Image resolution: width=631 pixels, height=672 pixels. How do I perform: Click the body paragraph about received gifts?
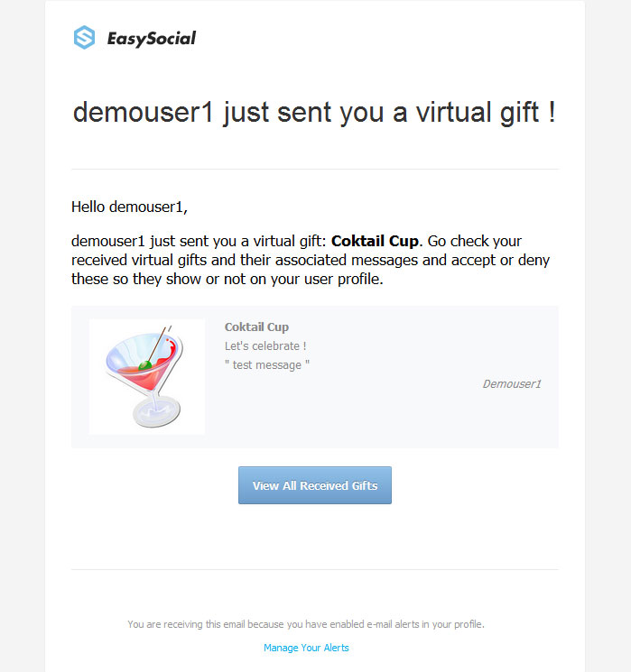tap(311, 260)
